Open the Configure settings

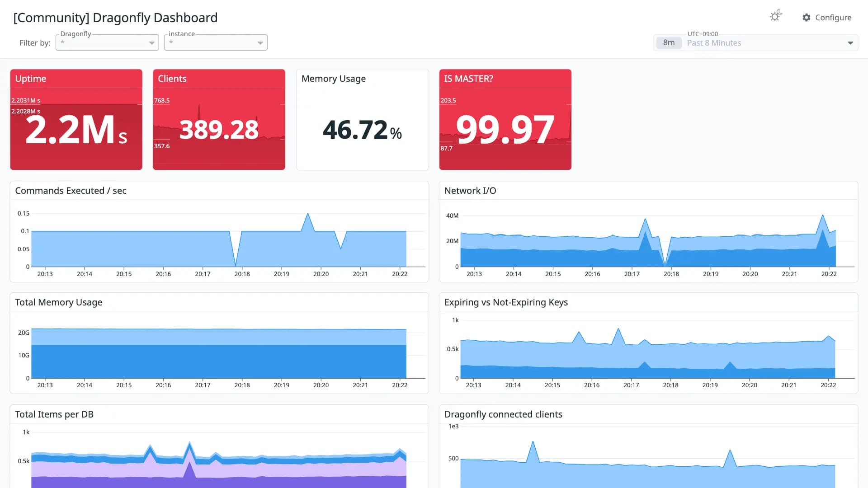(x=827, y=18)
